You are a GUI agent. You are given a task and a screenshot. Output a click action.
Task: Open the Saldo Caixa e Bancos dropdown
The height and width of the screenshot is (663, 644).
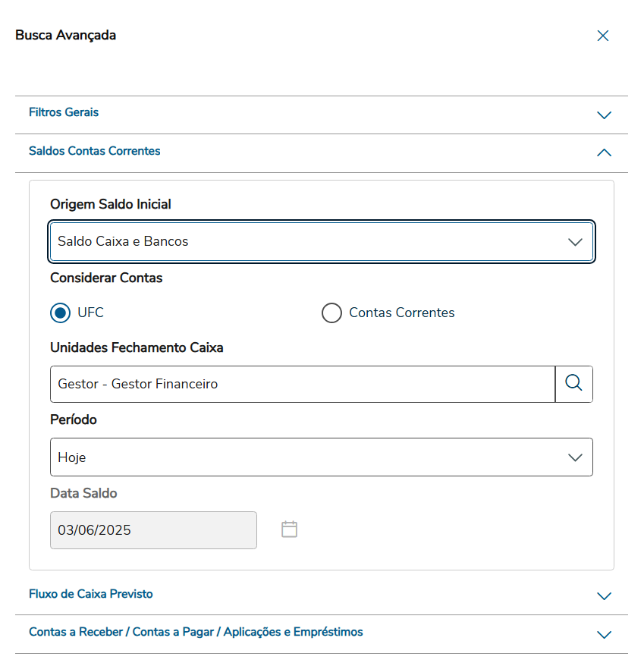click(x=303, y=242)
